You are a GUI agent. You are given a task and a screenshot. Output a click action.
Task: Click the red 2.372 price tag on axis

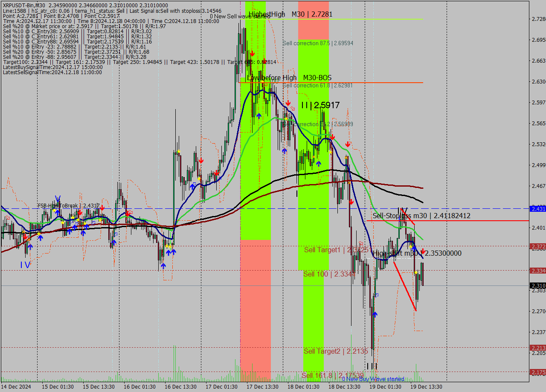click(x=537, y=246)
